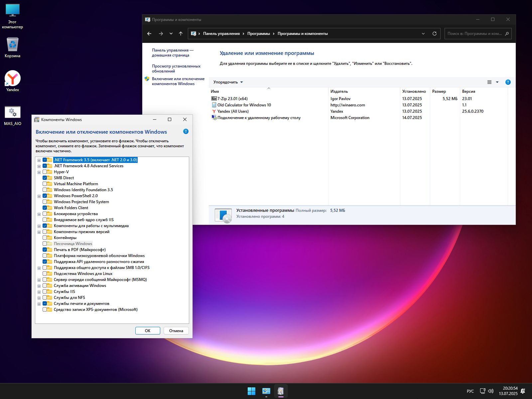
Task: Open Просмотр установленных обновлений link
Action: coord(176,68)
